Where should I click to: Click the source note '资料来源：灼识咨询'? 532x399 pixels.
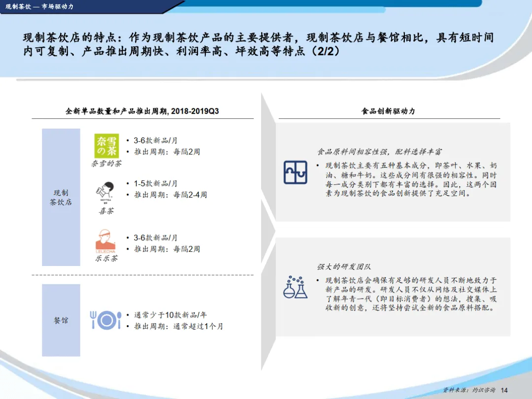pyautogui.click(x=469, y=390)
